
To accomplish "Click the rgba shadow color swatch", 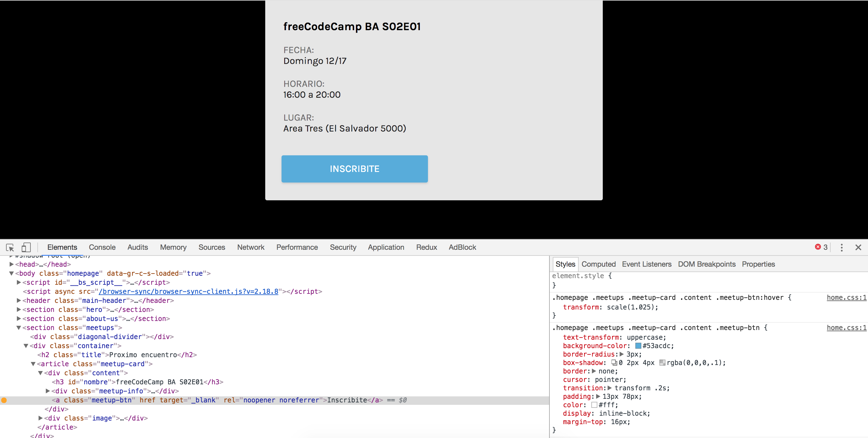I will pos(662,363).
